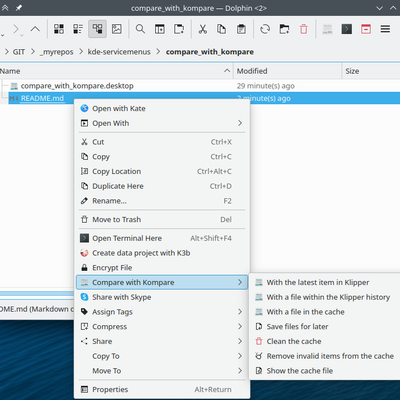The height and width of the screenshot is (400, 400).
Task: Click the scissors Cut toolbar icon
Action: 202,29
